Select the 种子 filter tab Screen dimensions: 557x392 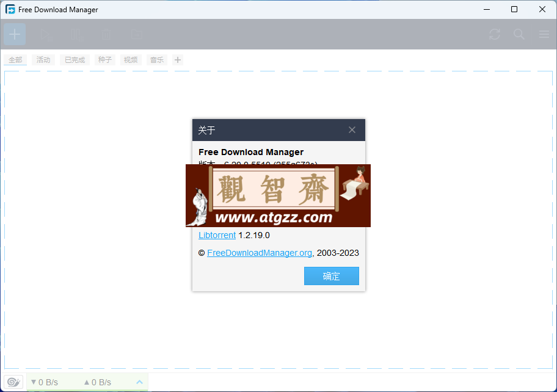105,60
